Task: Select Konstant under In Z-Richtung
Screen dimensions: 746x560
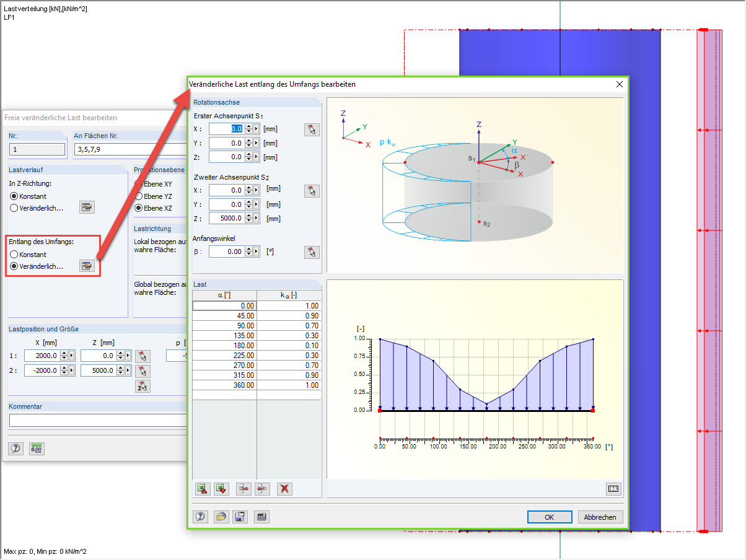Action: click(29, 196)
